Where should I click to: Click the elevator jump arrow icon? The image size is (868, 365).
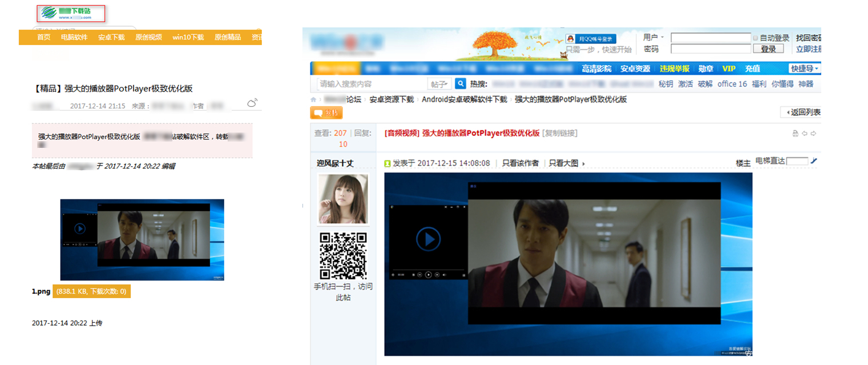point(814,161)
